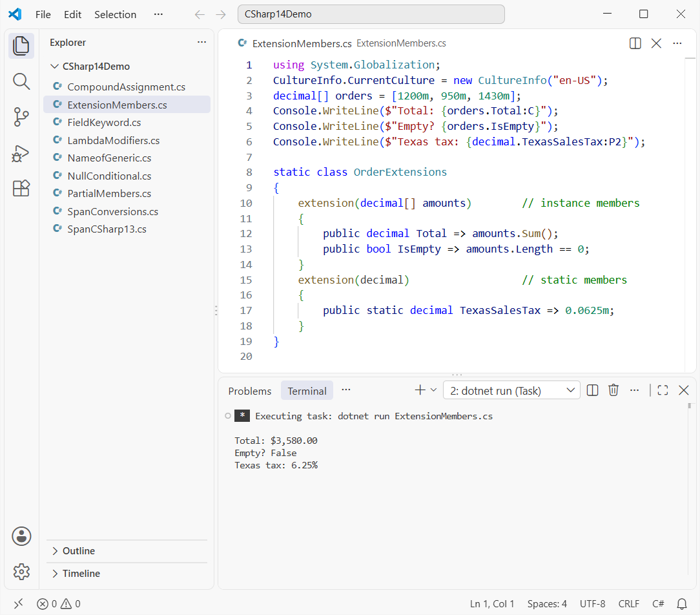This screenshot has height=615, width=700.
Task: Switch to the Terminal tab
Action: pyautogui.click(x=307, y=391)
